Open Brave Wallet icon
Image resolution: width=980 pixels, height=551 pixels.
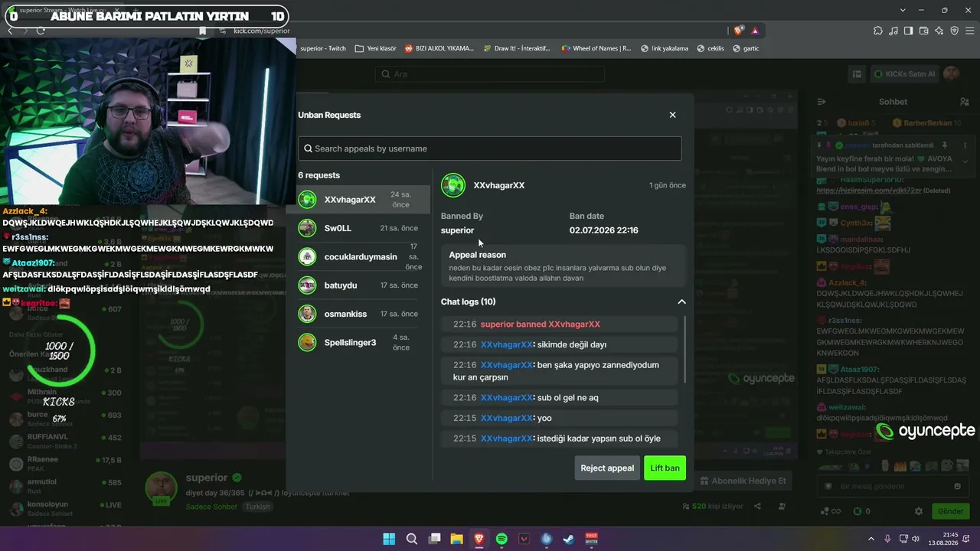click(x=923, y=31)
